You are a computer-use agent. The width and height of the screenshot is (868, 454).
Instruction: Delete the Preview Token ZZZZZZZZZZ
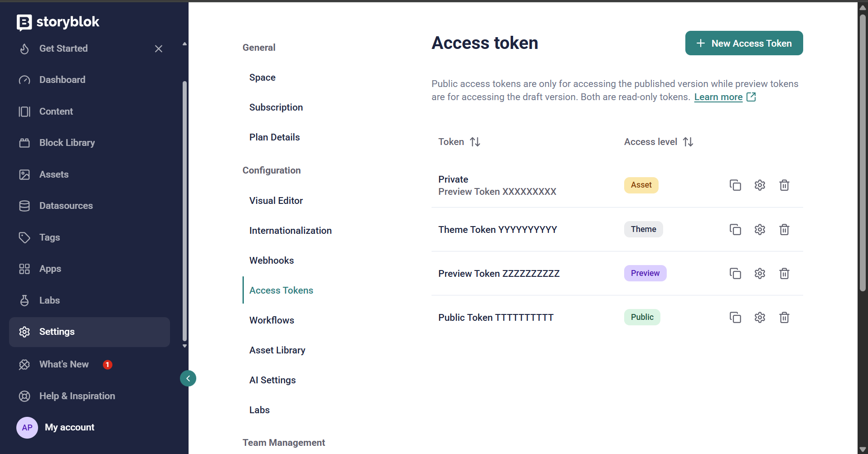click(784, 273)
